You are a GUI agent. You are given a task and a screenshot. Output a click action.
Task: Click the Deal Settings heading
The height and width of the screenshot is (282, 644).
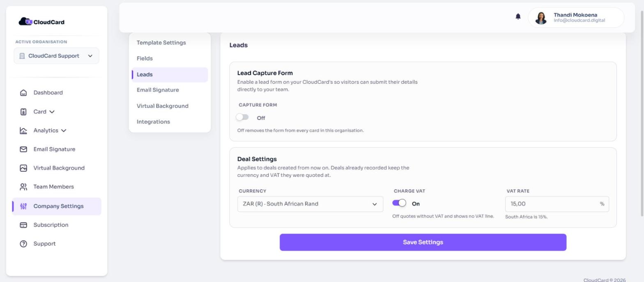tap(257, 159)
